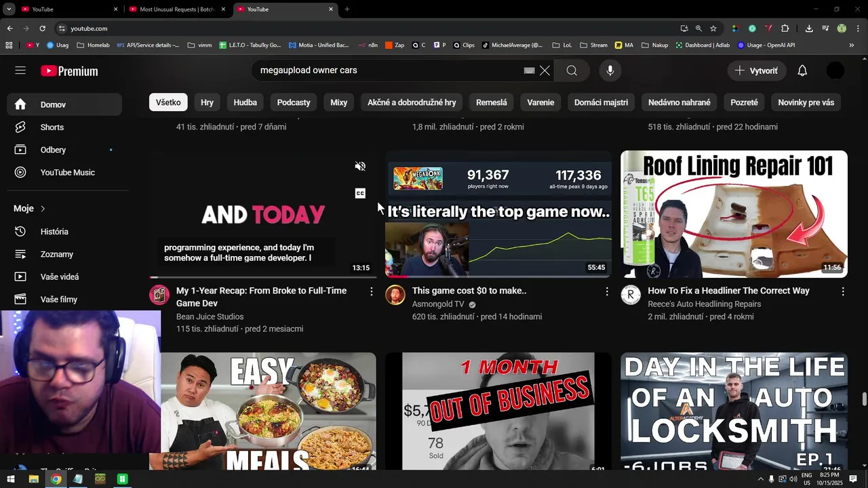Go to Domov in sidebar
Image resolution: width=868 pixels, height=488 pixels.
(64, 104)
